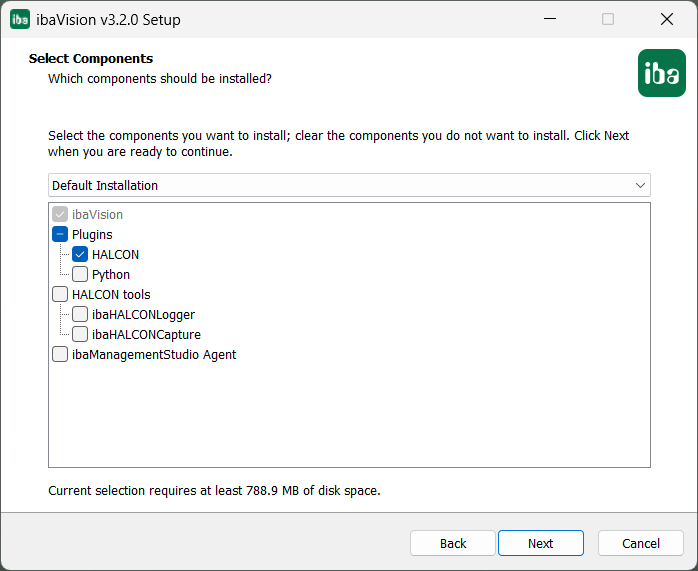Viewport: 698px width, 571px height.
Task: Click Next to continue setup
Action: point(540,543)
